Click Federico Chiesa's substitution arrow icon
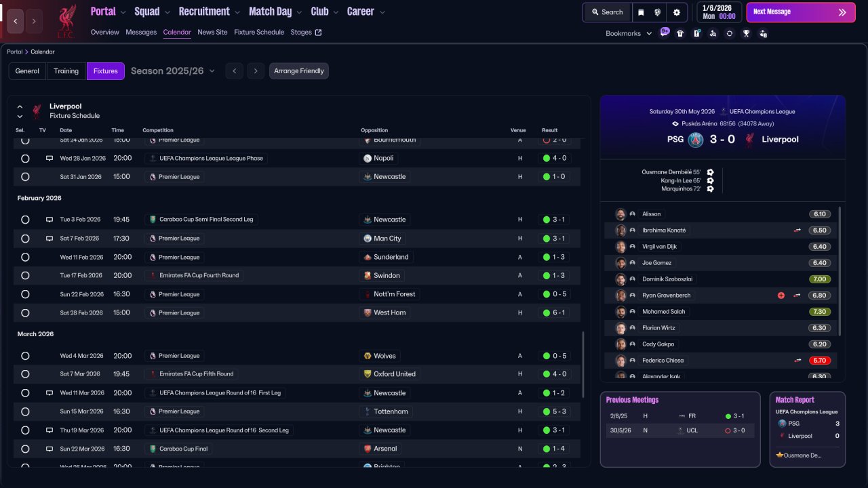The width and height of the screenshot is (868, 488). [x=797, y=361]
